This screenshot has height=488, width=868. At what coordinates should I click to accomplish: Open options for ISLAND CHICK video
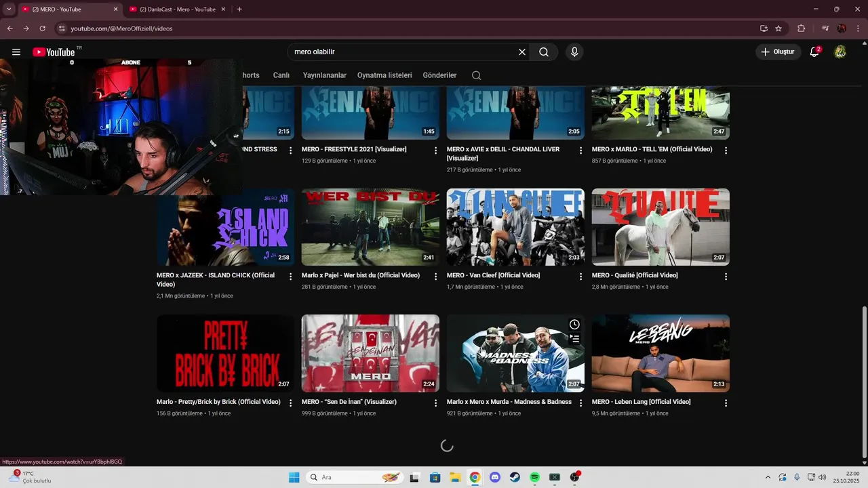pos(291,277)
